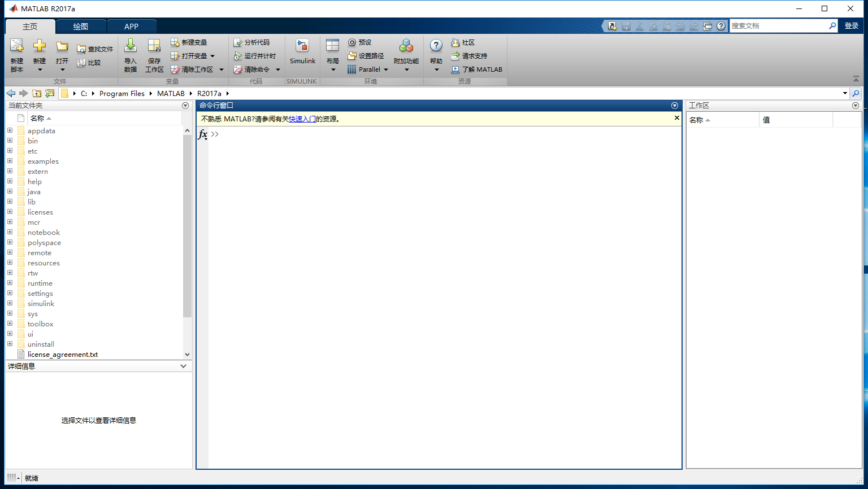Click the MATLAB path segment in address bar
The width and height of the screenshot is (868, 489).
(x=171, y=94)
